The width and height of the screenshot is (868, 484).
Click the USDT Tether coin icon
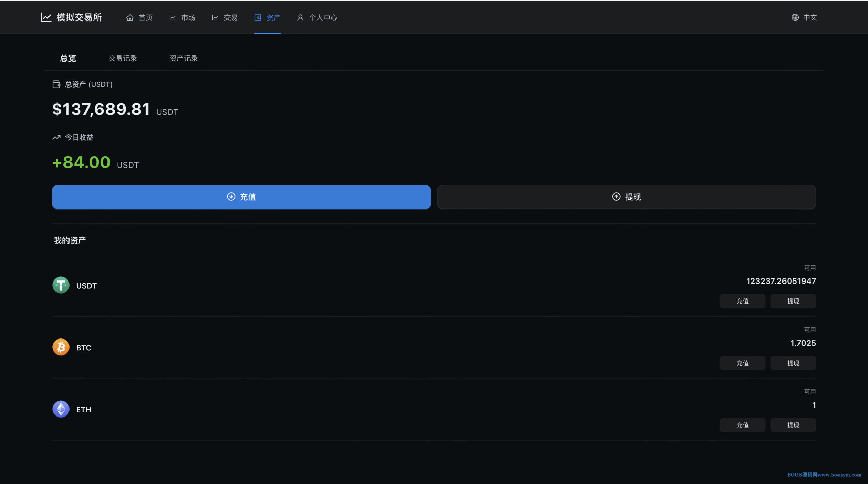click(61, 285)
